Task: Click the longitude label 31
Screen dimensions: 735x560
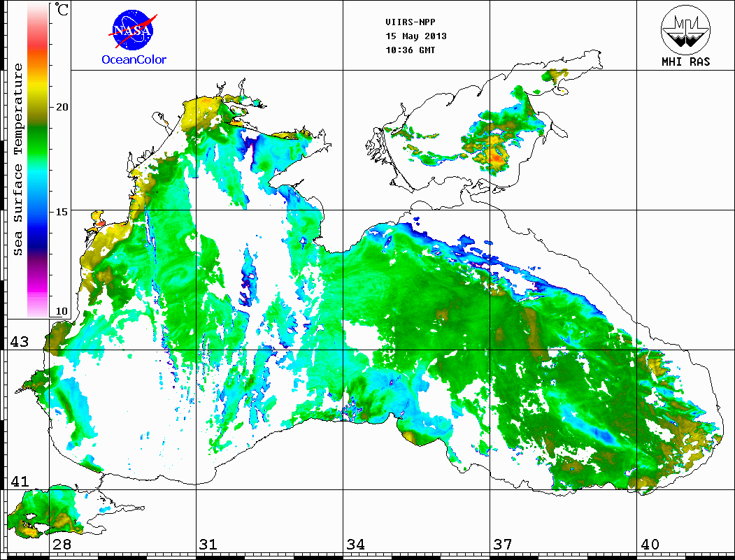Action: click(208, 544)
